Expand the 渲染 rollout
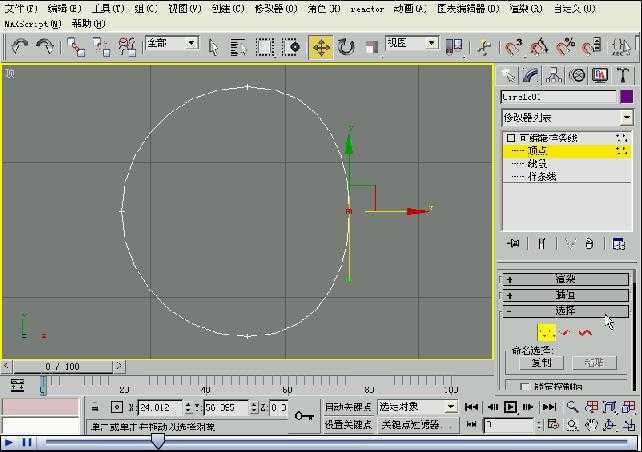Image resolution: width=642 pixels, height=452 pixels. tap(565, 279)
